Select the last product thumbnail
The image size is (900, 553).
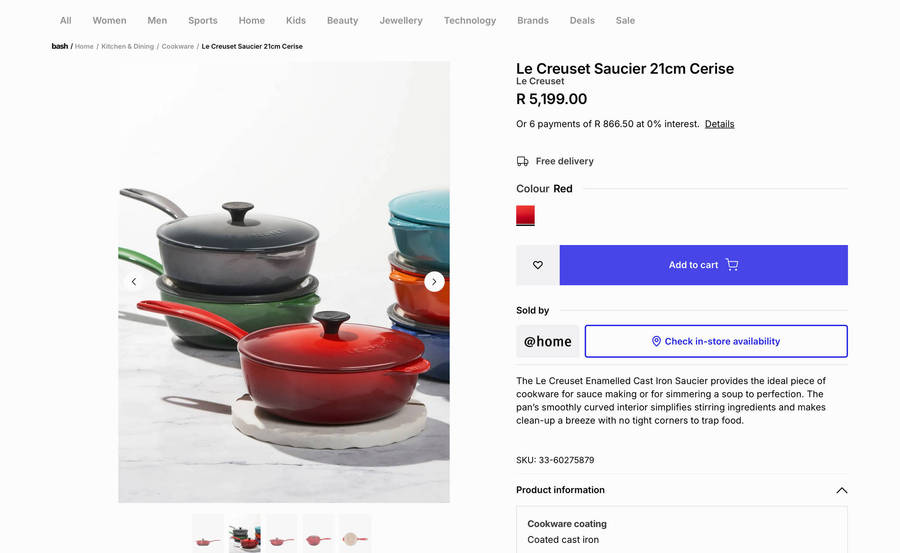tap(355, 534)
